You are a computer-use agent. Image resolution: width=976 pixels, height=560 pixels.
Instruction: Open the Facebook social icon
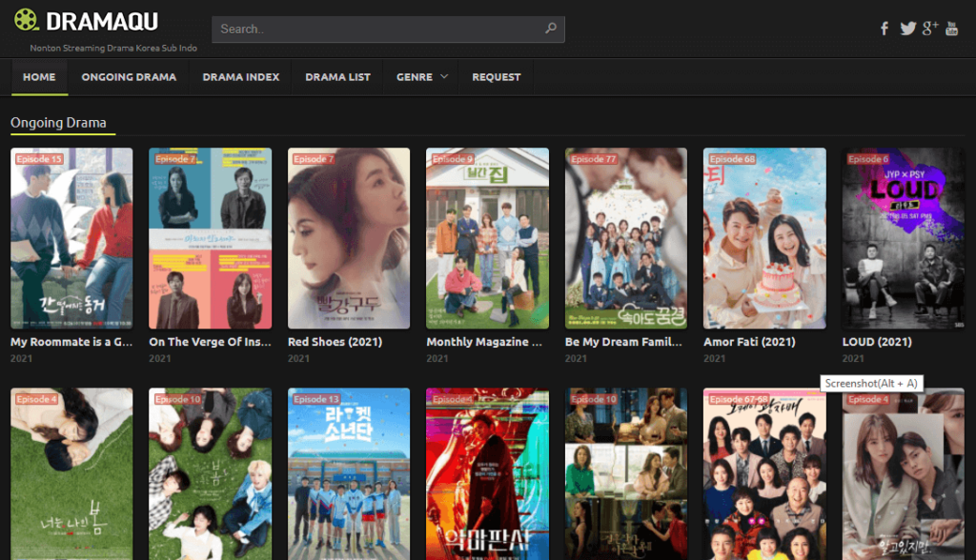click(x=884, y=28)
